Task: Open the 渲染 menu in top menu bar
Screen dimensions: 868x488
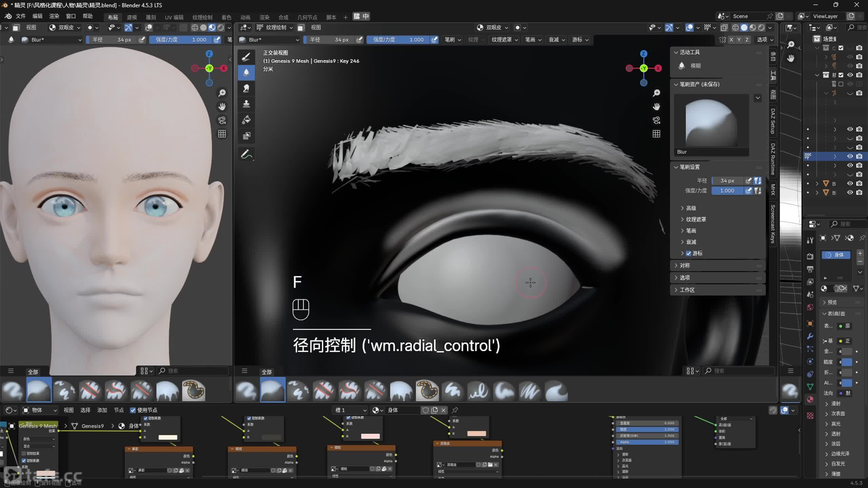Action: click(x=54, y=16)
